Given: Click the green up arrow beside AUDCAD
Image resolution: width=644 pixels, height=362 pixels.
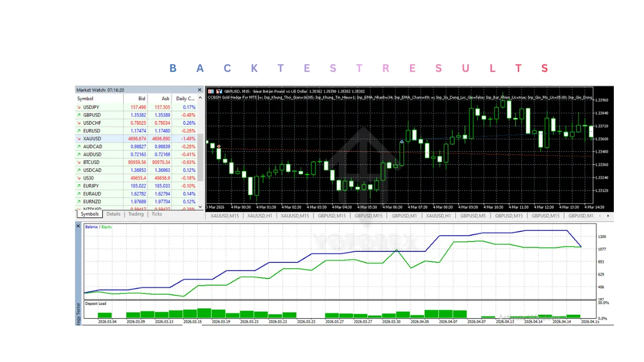Looking at the screenshot, I should (x=79, y=146).
